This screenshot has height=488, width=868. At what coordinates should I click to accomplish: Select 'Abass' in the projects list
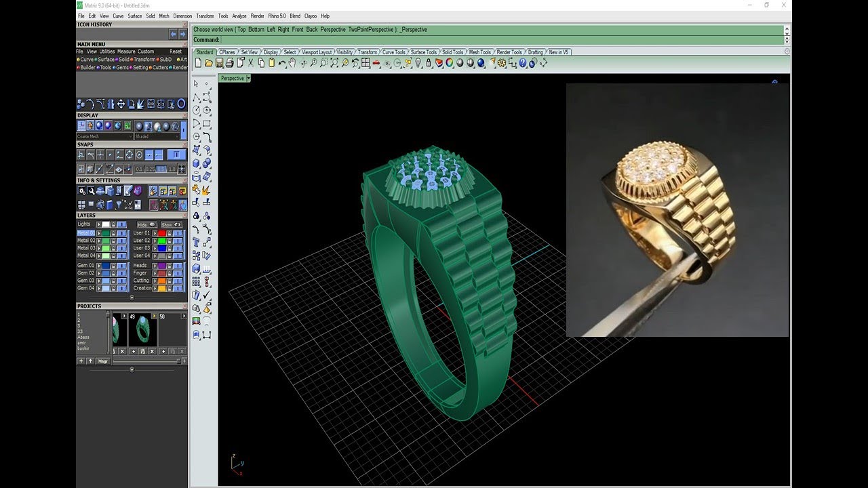(x=83, y=337)
